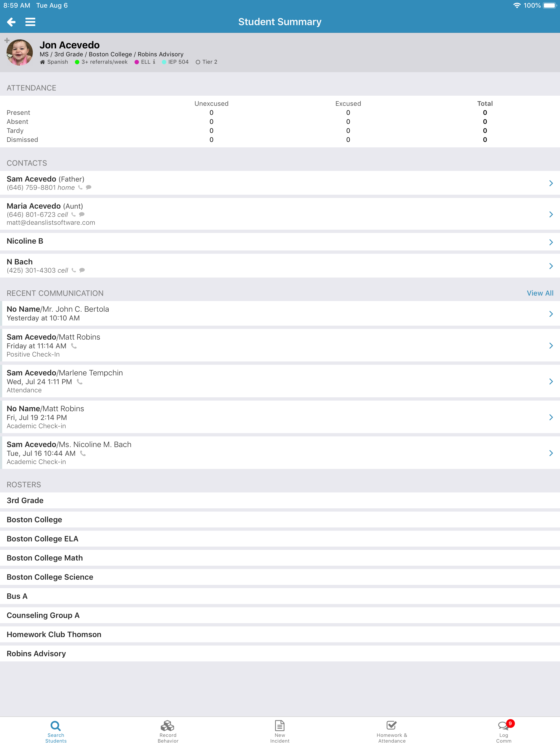Screen dimensions: 560x747
Task: Message Sam Acevedo via chat bubble icon
Action: (x=89, y=187)
